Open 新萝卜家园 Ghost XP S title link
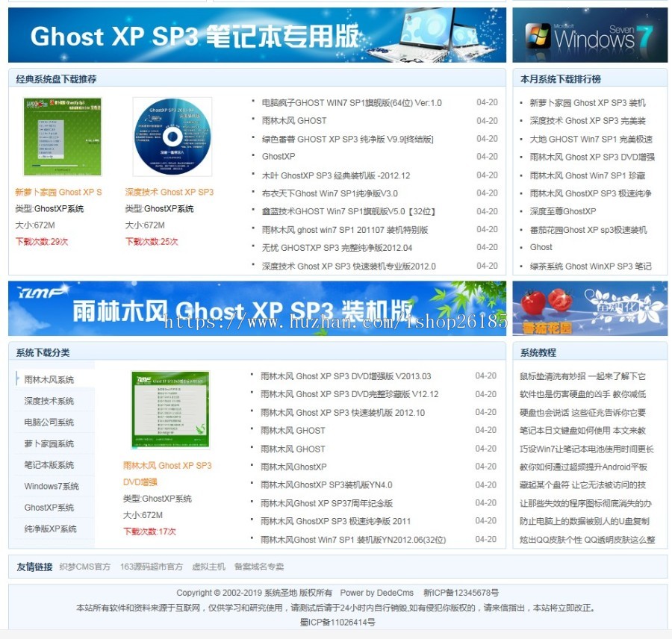This screenshot has width=672, height=639. pyautogui.click(x=59, y=192)
